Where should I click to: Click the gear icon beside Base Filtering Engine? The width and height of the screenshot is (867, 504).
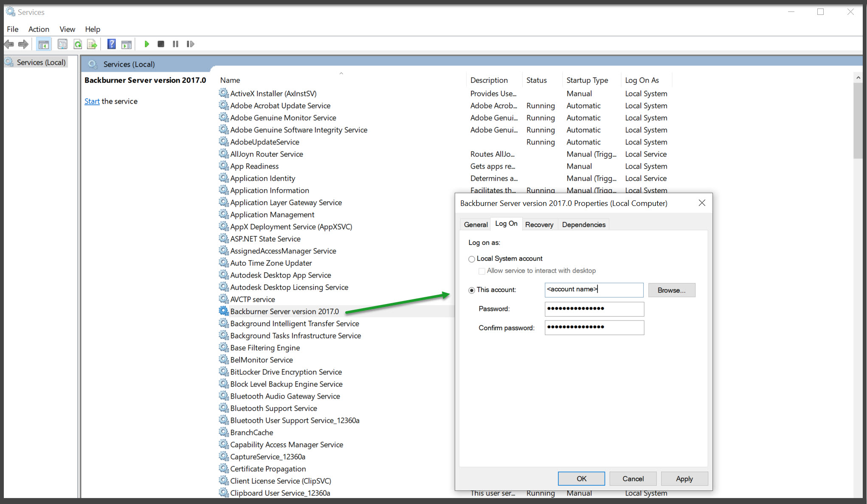pyautogui.click(x=224, y=347)
